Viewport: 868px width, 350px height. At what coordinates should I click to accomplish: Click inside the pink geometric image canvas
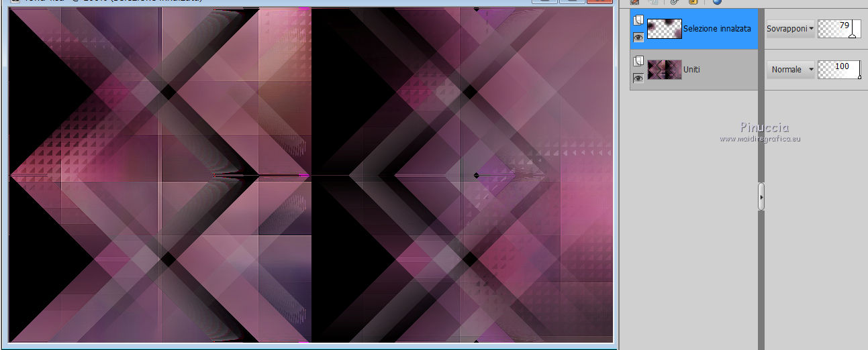pos(311,176)
